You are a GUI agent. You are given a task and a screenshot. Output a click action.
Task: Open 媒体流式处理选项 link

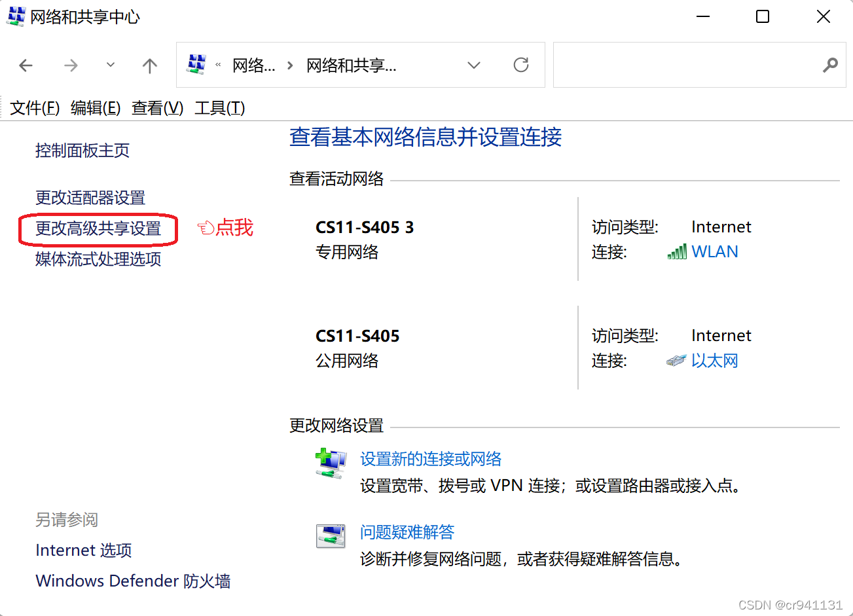pos(98,259)
